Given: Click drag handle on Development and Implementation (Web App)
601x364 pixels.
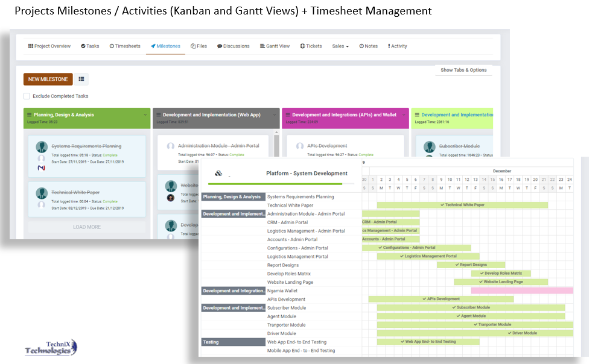Looking at the screenshot, I should [x=159, y=115].
